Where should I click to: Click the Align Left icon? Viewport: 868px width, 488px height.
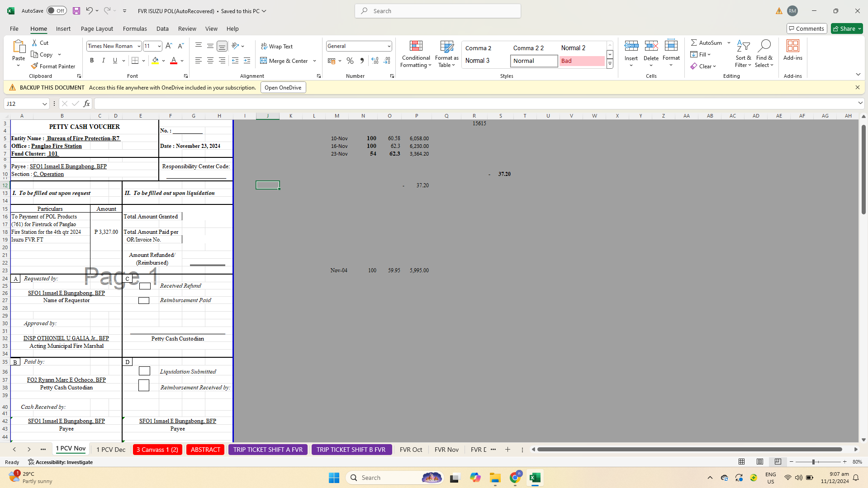point(199,61)
